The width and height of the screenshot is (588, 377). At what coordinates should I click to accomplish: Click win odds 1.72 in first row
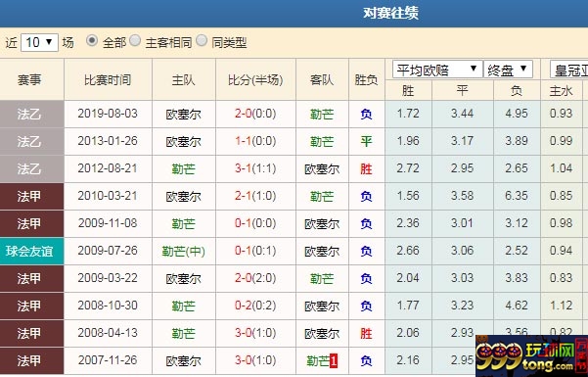[408, 114]
